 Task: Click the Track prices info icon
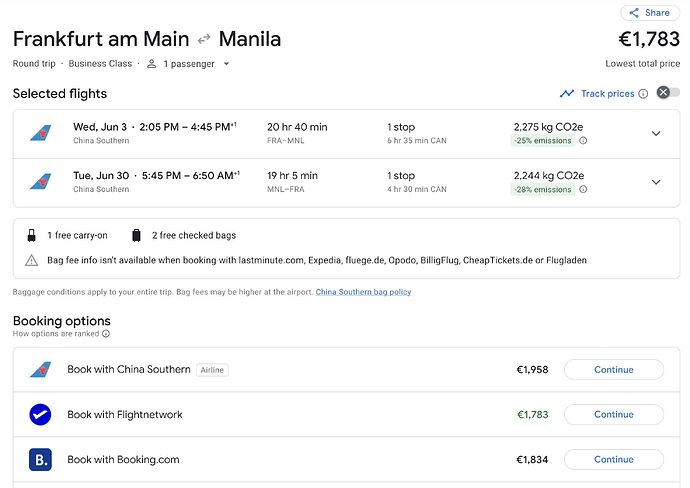pyautogui.click(x=643, y=94)
